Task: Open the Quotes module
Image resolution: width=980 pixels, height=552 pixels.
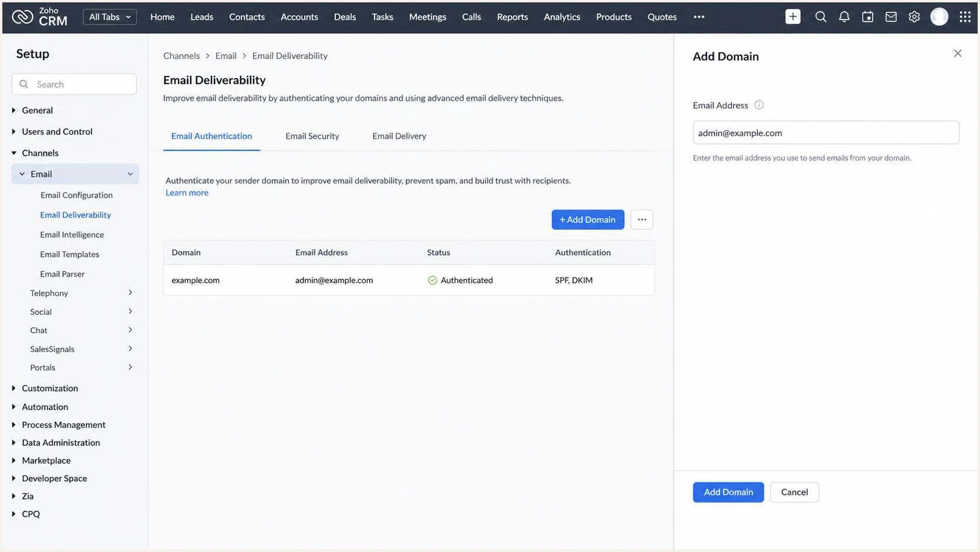Action: (662, 17)
